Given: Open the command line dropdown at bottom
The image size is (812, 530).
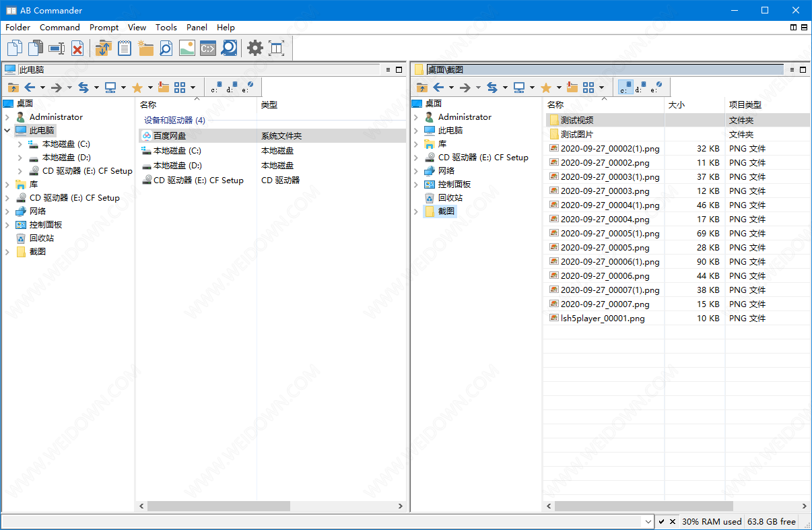Looking at the screenshot, I should click(648, 521).
